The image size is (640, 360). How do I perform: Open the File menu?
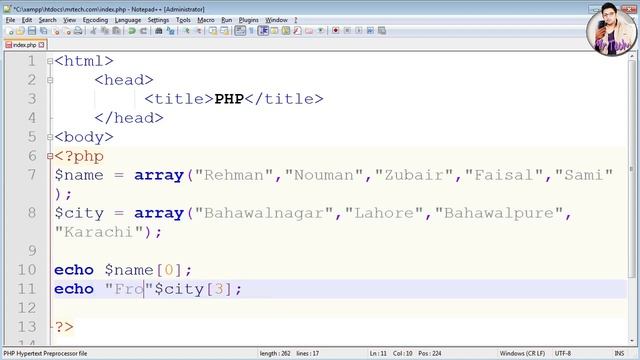pos(10,20)
